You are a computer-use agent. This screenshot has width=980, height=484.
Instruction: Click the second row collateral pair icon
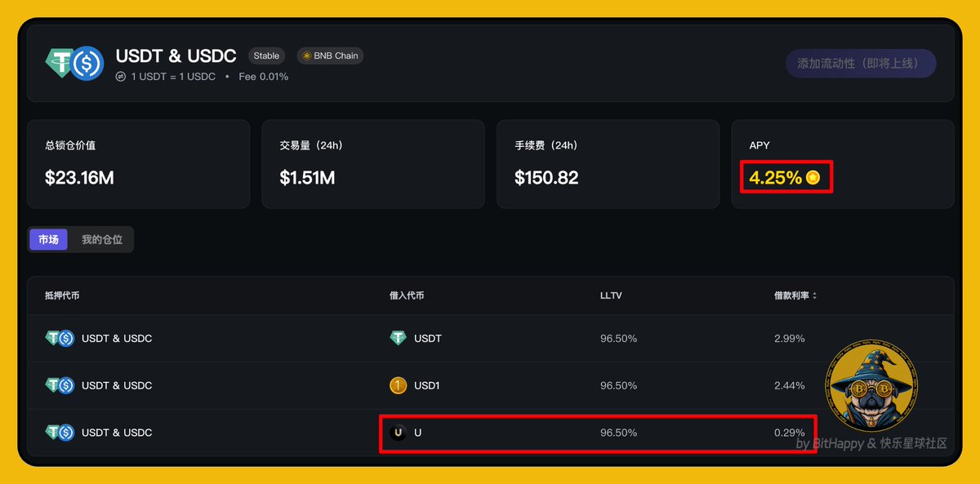(x=60, y=385)
